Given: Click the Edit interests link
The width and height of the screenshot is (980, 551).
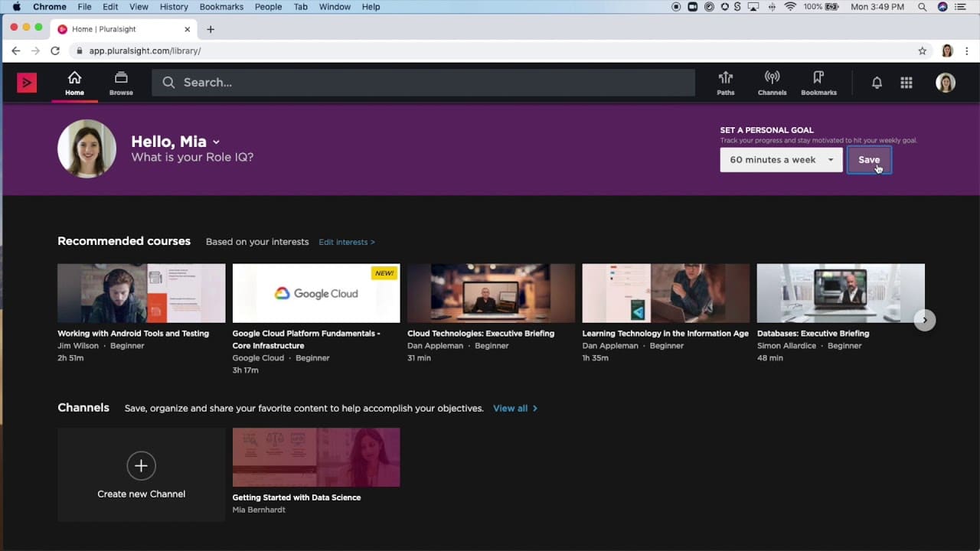Looking at the screenshot, I should click(x=347, y=242).
